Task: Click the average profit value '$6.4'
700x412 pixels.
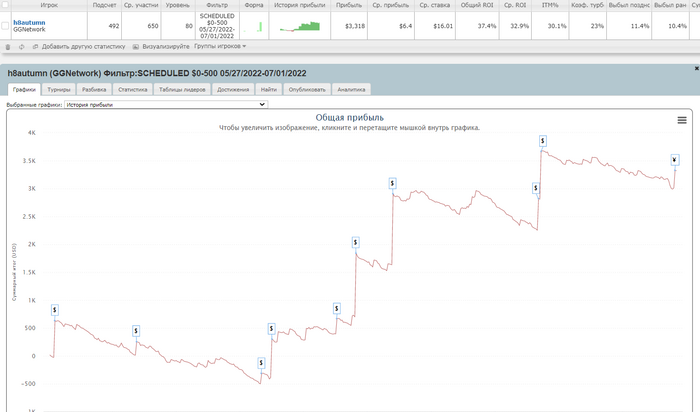Action: (x=405, y=26)
